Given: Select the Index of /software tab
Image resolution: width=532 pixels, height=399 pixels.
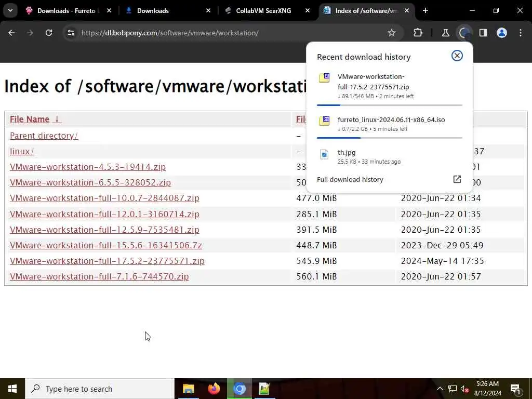Looking at the screenshot, I should pos(366,10).
